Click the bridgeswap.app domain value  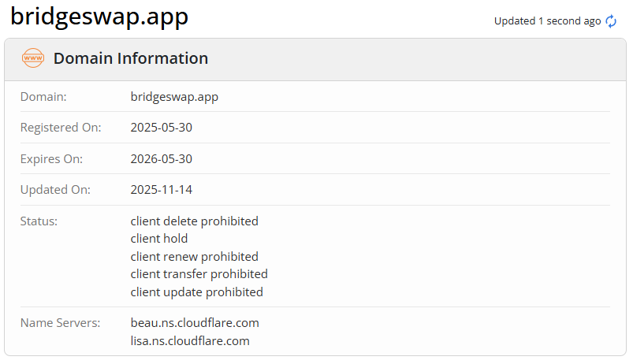[174, 97]
